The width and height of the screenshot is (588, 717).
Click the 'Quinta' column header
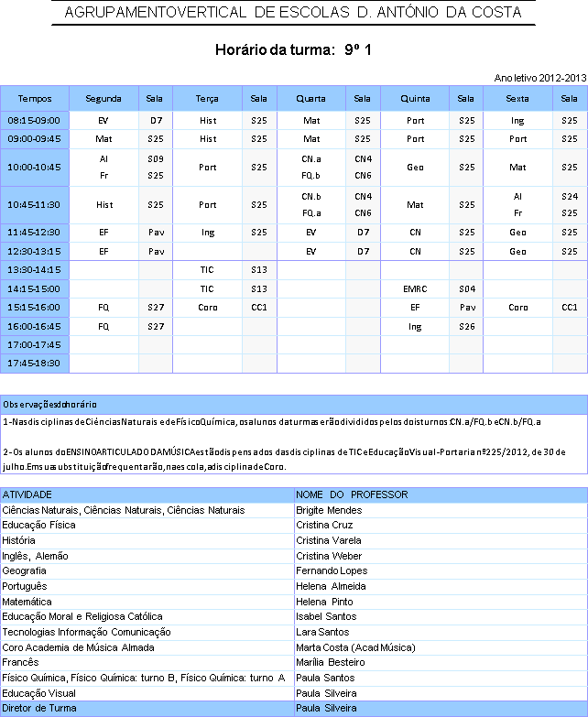tap(415, 98)
